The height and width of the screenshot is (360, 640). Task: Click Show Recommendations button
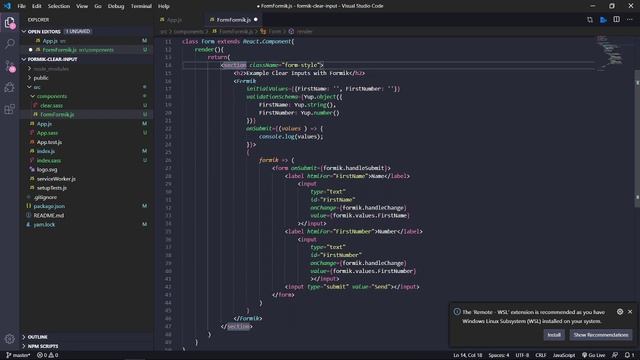point(601,335)
